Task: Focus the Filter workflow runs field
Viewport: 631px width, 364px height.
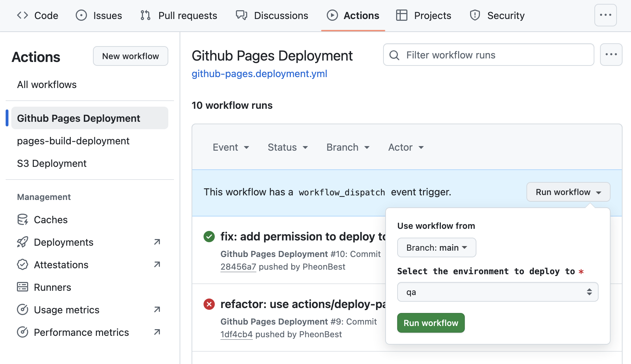Action: coord(489,55)
